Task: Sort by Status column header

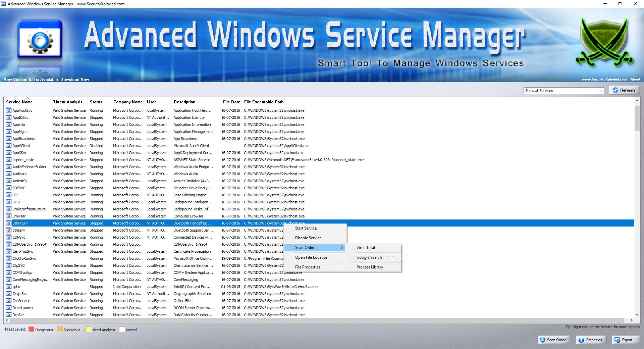Action: tap(99, 102)
